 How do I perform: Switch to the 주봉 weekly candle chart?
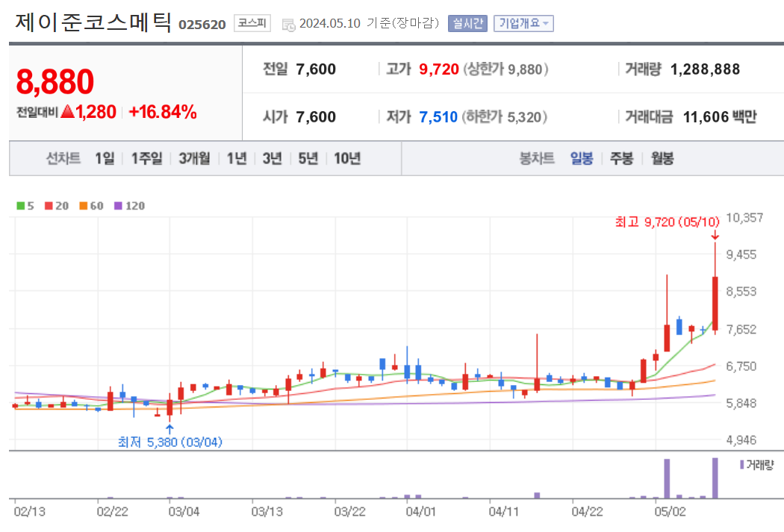[621, 158]
